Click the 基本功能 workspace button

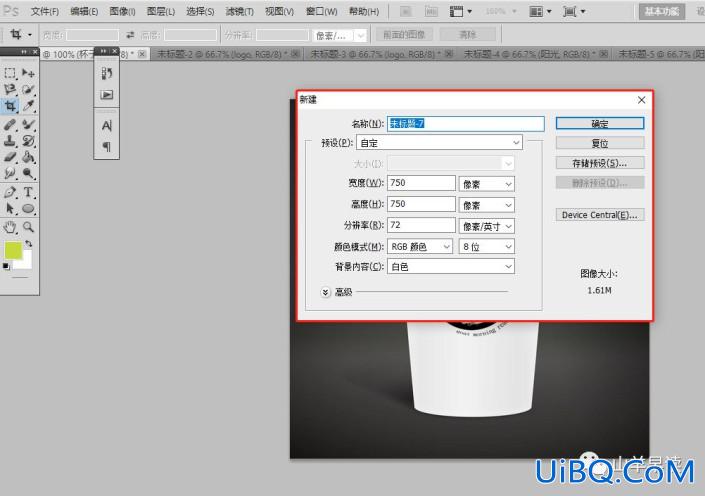(661, 11)
